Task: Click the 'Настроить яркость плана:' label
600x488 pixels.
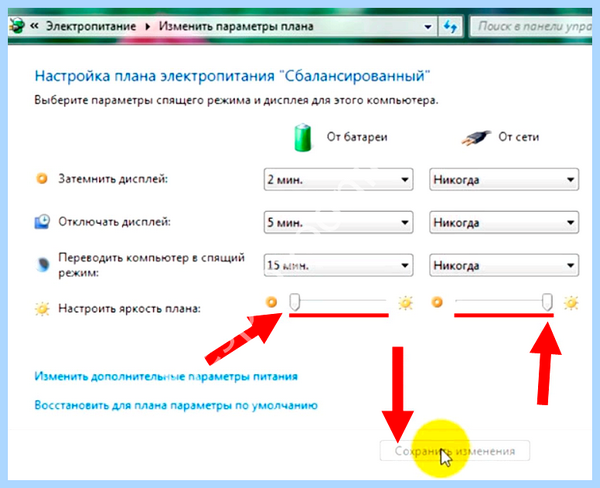Action: point(129,308)
